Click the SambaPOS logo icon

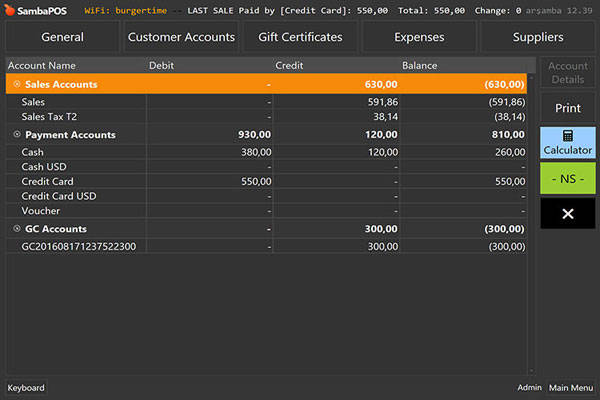pos(10,10)
